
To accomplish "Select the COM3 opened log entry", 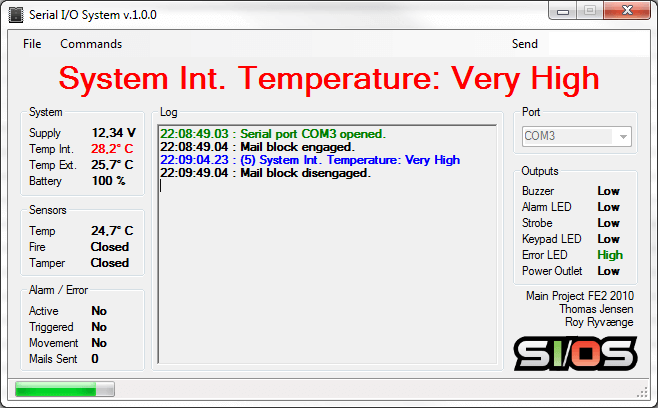I will 273,134.
